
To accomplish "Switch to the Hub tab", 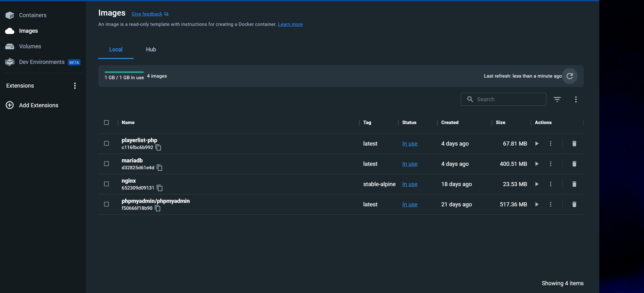I will [151, 49].
